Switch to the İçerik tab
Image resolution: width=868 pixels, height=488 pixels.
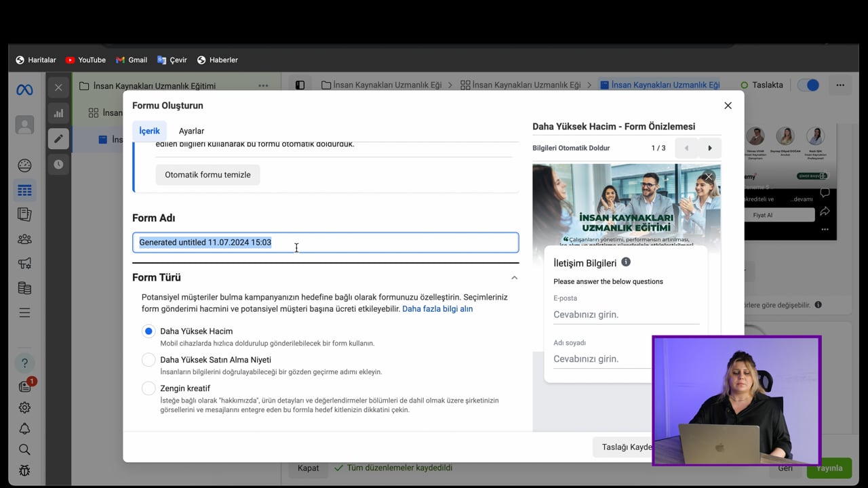point(149,131)
